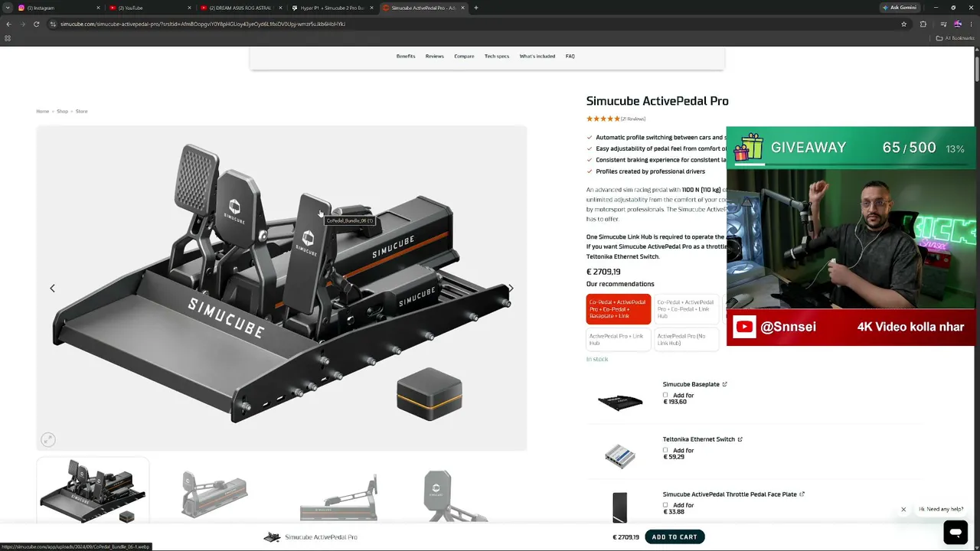Click the Teltonika Ethernet Switch product name
980x551 pixels.
(698, 439)
